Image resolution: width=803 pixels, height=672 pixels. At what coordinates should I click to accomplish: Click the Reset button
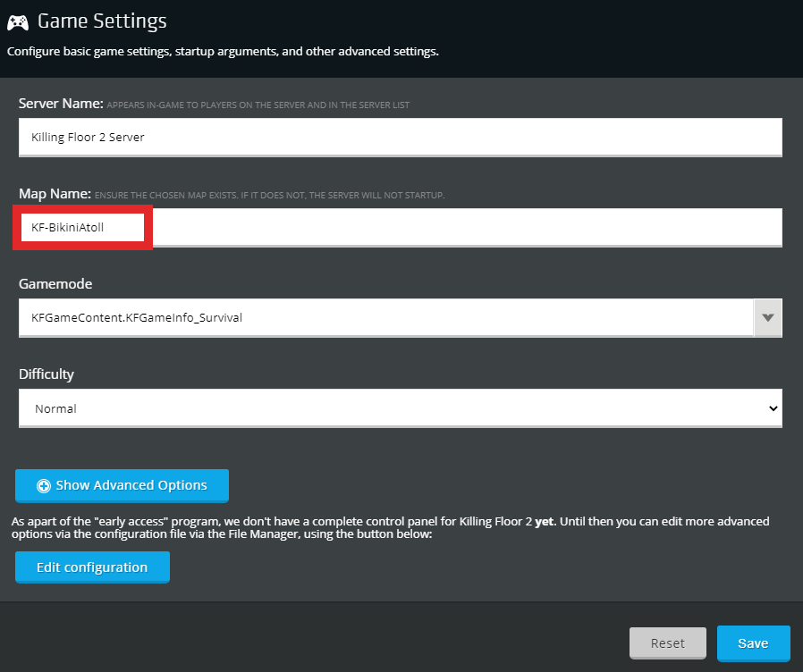(668, 643)
